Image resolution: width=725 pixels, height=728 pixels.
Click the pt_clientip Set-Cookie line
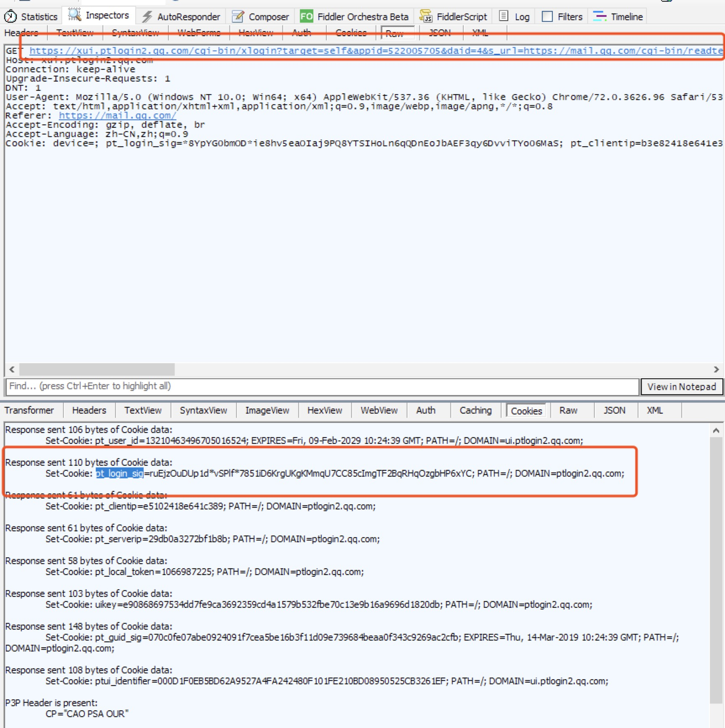click(210, 506)
